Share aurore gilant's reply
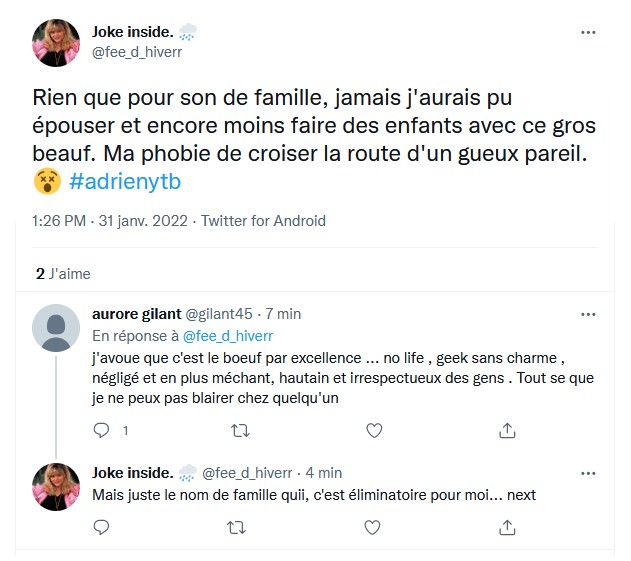The height and width of the screenshot is (561, 631). (x=507, y=430)
